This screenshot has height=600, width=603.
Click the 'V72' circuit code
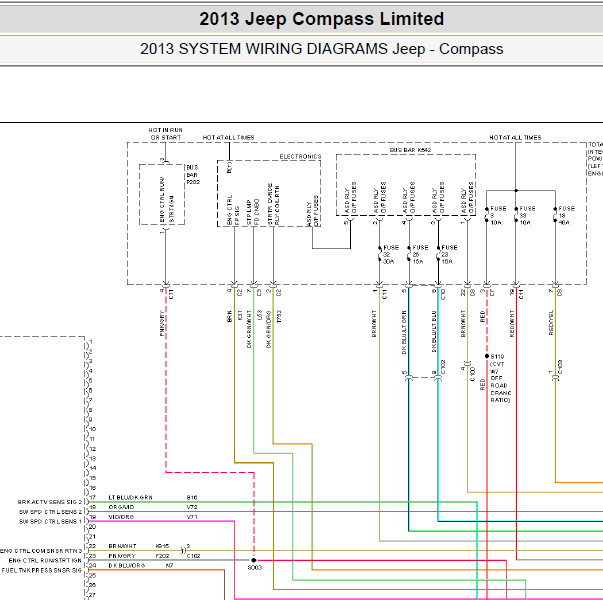click(x=192, y=507)
